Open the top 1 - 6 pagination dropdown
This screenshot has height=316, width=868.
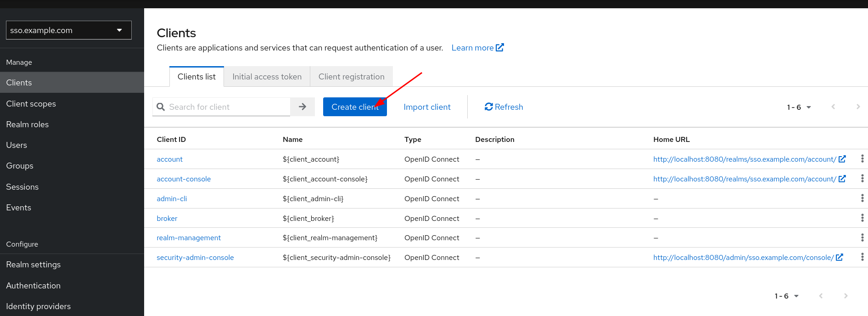pos(799,107)
